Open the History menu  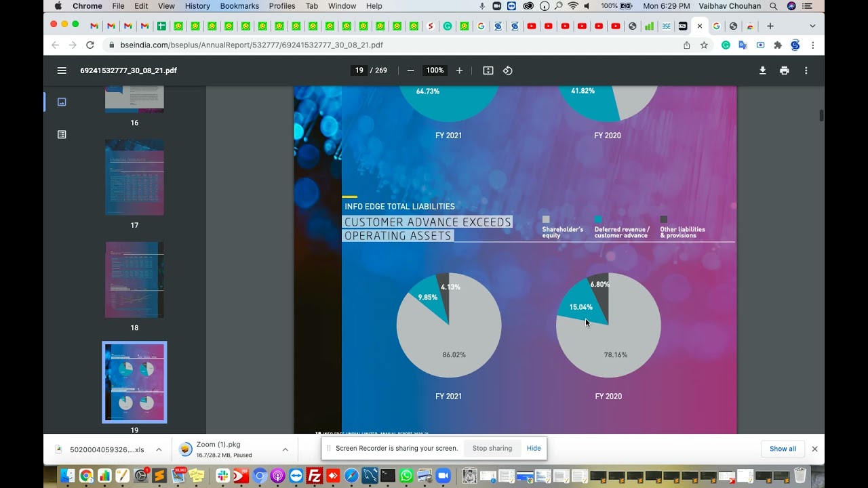(197, 6)
